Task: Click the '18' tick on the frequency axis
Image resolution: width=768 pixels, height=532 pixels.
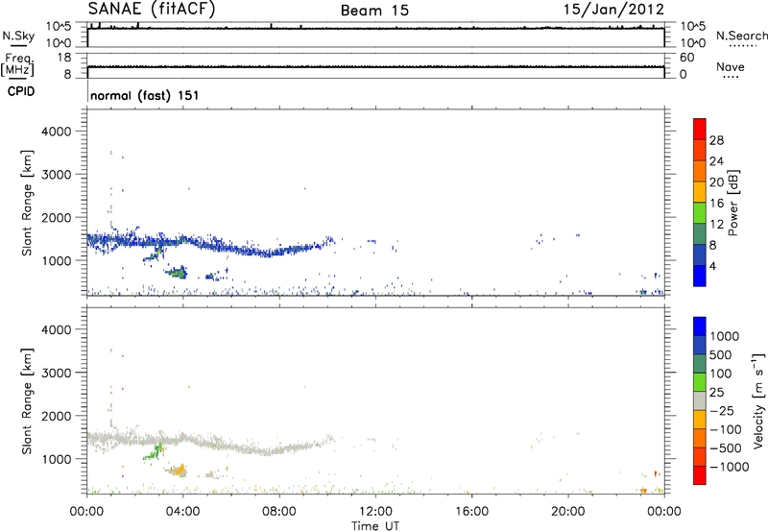Action: [x=64, y=58]
